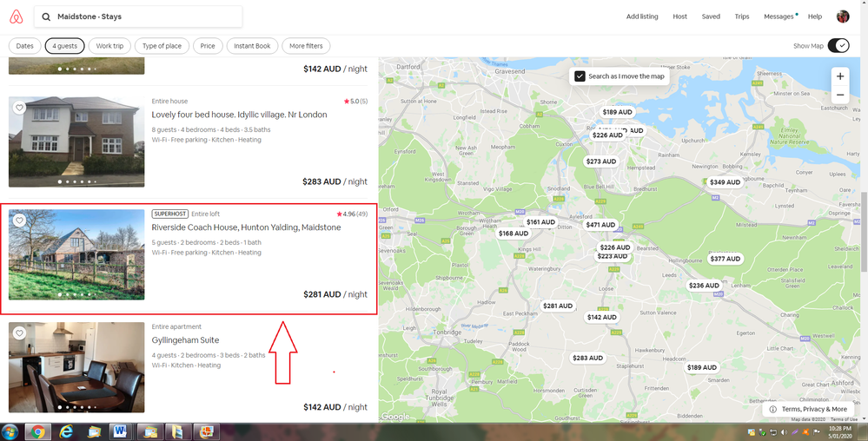The width and height of the screenshot is (868, 441).
Task: Click the Maidstone · Stays search field
Action: coord(138,16)
